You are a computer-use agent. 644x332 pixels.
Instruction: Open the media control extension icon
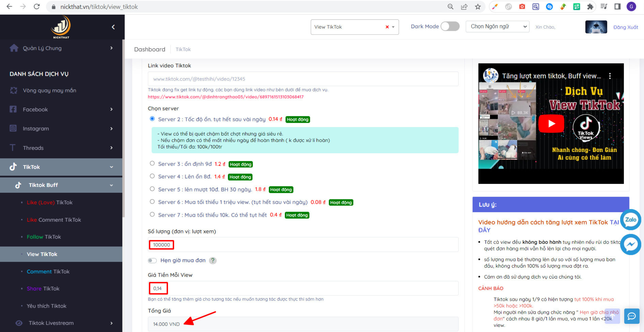[604, 7]
